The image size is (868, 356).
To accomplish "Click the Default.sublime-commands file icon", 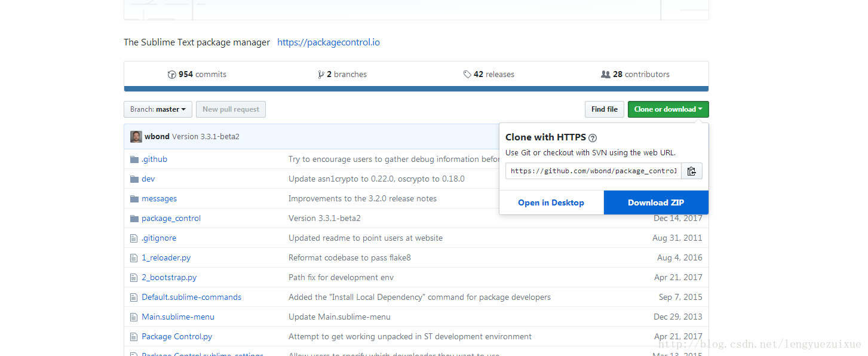I will 134,297.
